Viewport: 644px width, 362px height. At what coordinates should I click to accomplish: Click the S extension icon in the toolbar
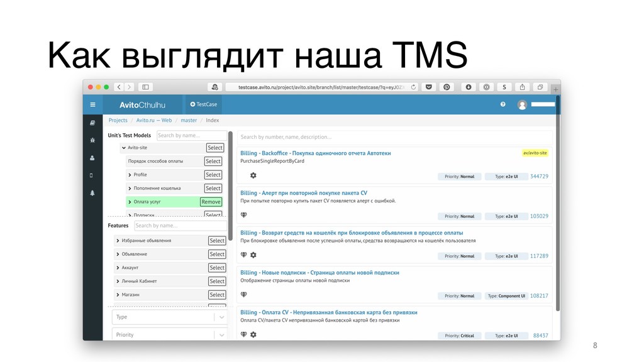[504, 87]
